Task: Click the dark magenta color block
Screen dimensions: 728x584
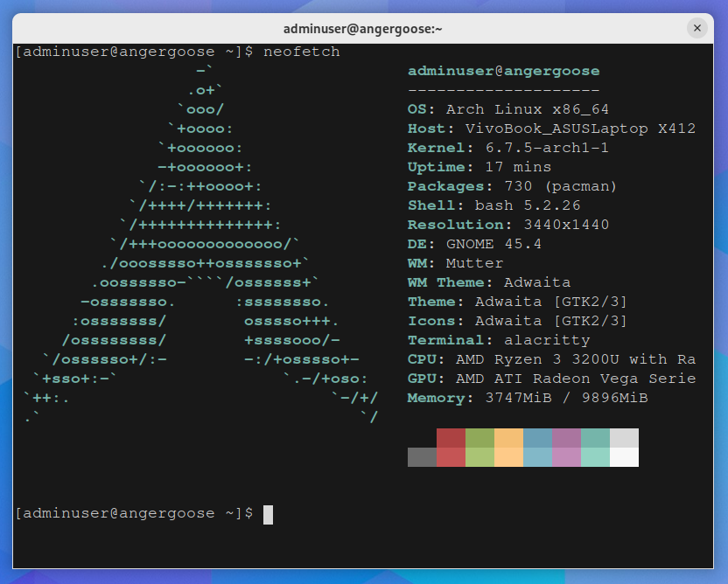Action: point(566,438)
